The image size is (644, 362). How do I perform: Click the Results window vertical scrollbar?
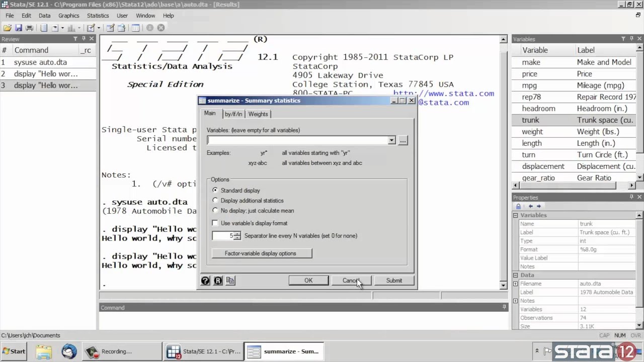pyautogui.click(x=504, y=162)
